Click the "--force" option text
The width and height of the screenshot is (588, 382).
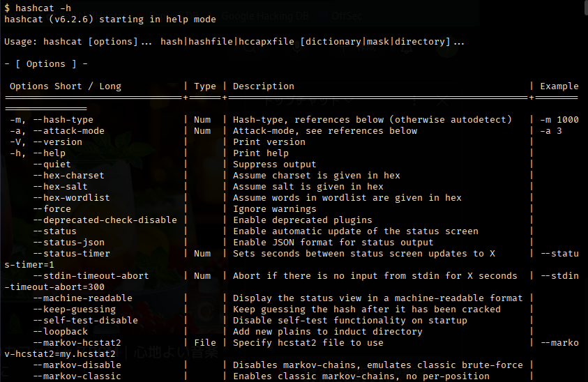52,209
